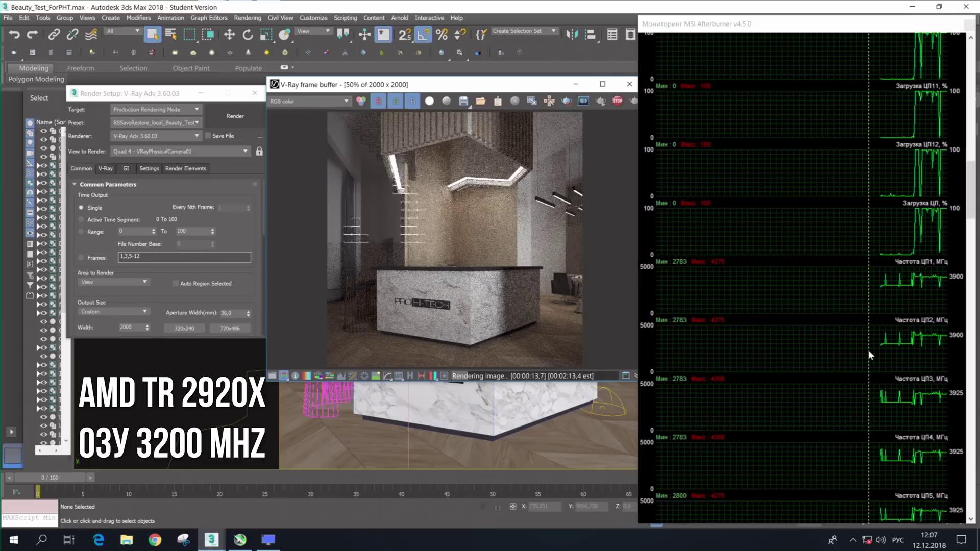Enable Auto Region Selected checkbox
This screenshot has height=551, width=980.
coord(176,284)
